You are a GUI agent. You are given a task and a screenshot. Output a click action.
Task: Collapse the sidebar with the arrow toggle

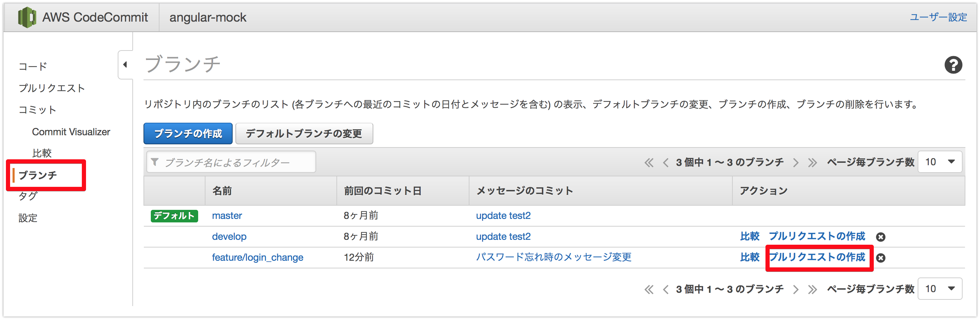(x=125, y=65)
